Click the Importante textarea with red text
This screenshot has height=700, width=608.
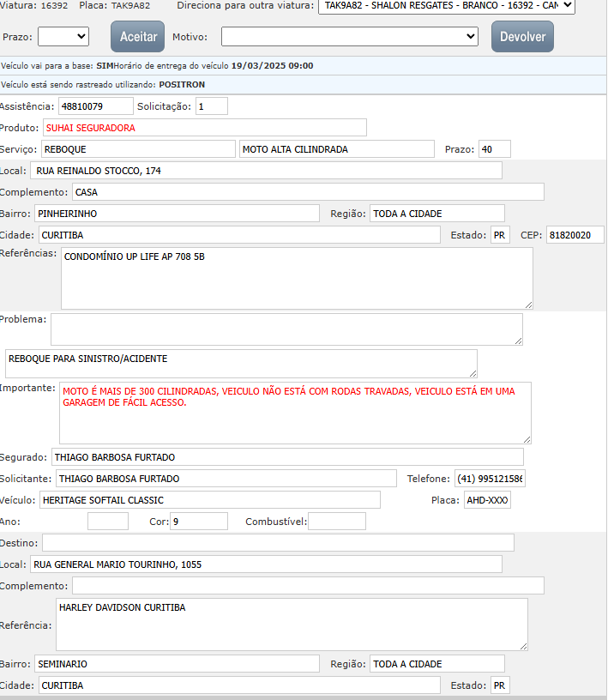(295, 413)
